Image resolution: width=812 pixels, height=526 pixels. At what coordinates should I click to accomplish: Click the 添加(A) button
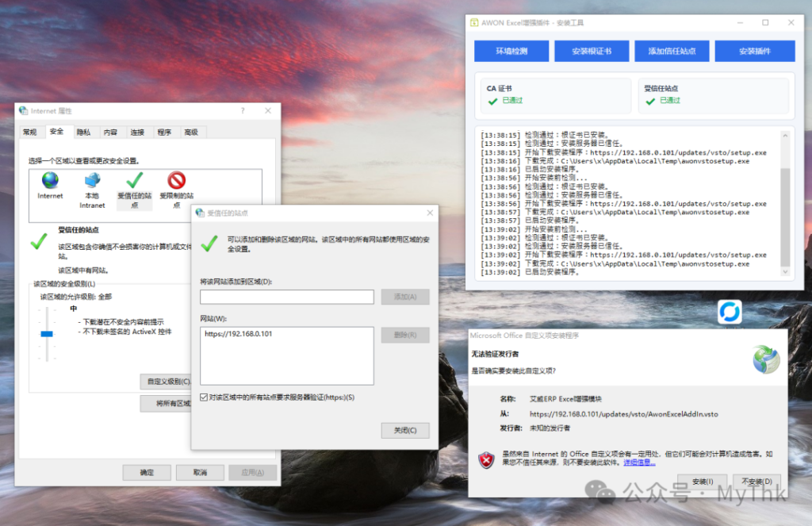(405, 297)
